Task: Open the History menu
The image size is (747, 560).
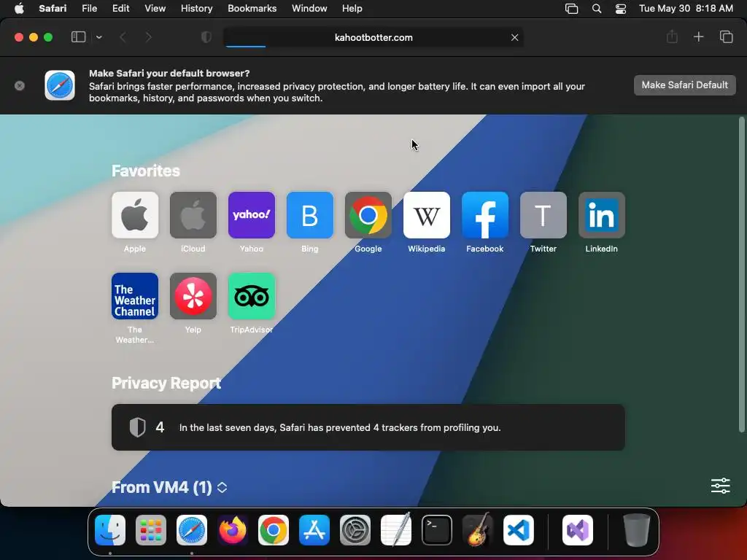Action: [x=196, y=9]
